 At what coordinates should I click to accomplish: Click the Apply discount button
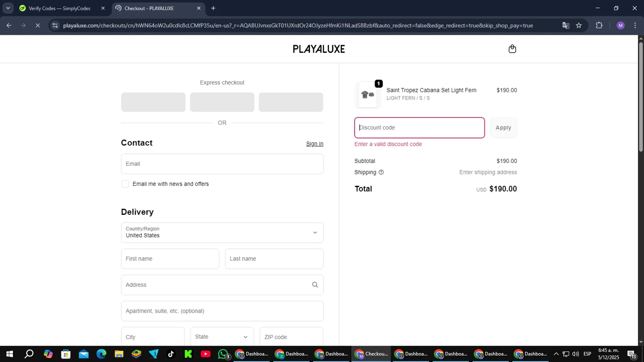pos(503,128)
